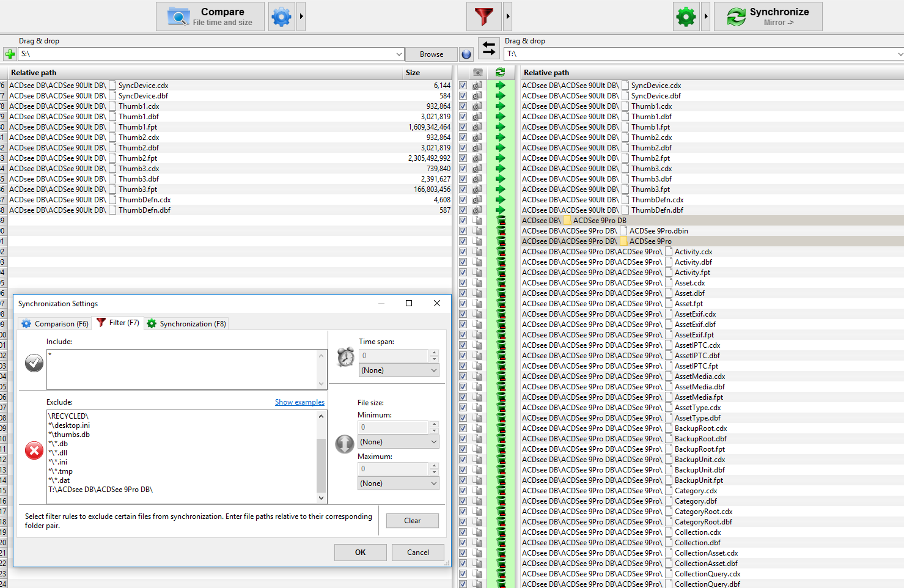Open comparison settings blue gear icon
Viewport: 904px width, 588px height.
[281, 17]
